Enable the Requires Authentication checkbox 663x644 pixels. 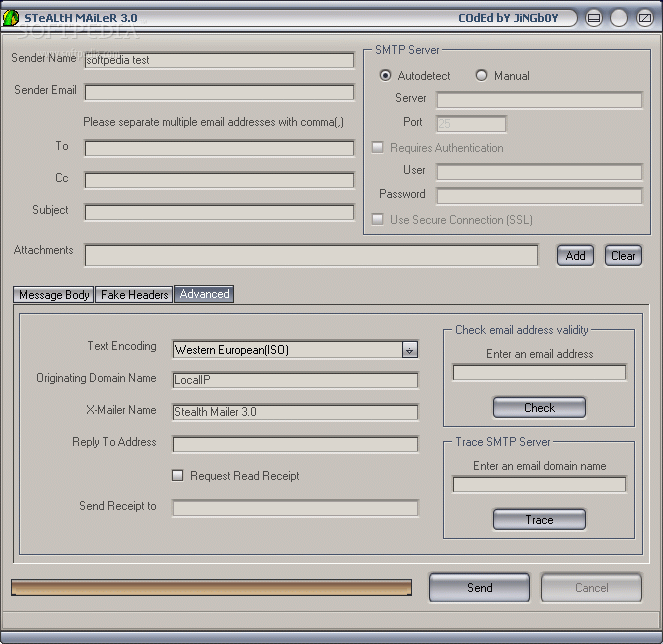(378, 148)
